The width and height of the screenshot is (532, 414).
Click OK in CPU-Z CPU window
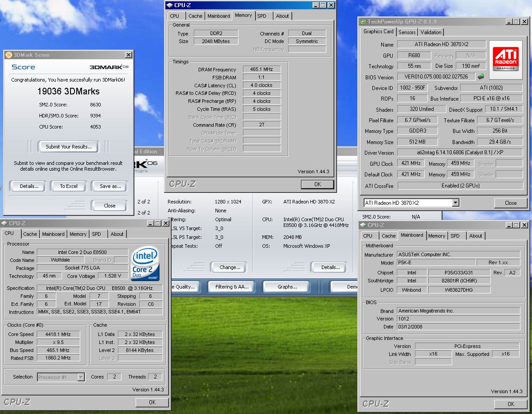click(x=152, y=402)
